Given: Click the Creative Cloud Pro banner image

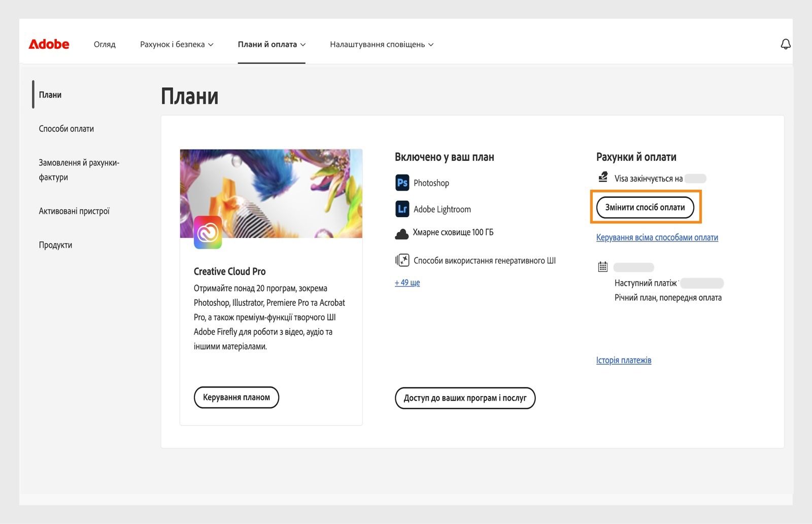Looking at the screenshot, I should (271, 193).
